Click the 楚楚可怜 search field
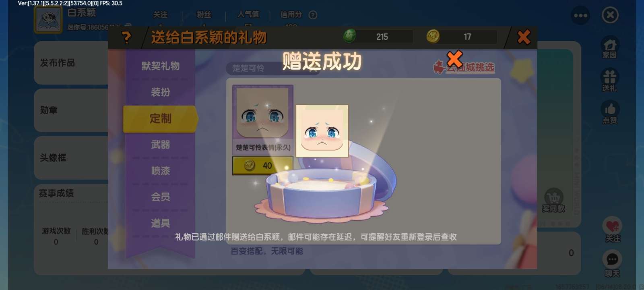The image size is (644, 290). click(273, 68)
